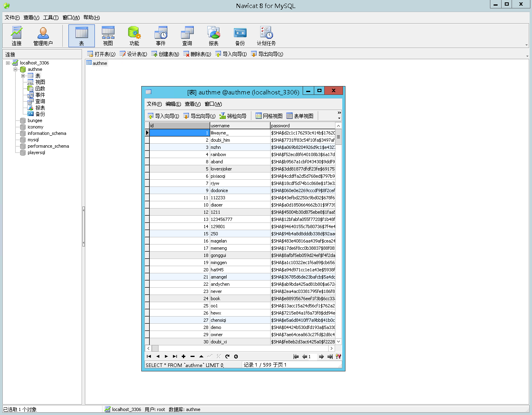Open the 文件 menu in main window
The width and height of the screenshot is (532, 415).
(12, 17)
